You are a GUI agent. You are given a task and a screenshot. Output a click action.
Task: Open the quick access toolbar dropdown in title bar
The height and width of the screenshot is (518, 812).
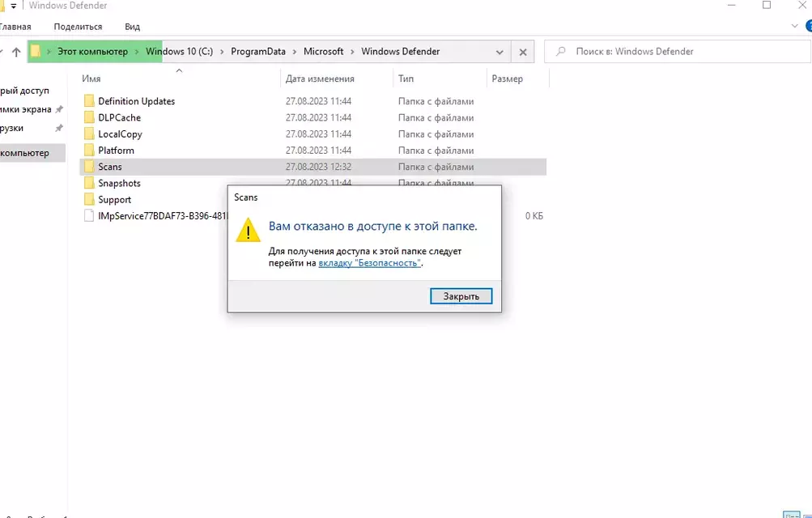(13, 6)
